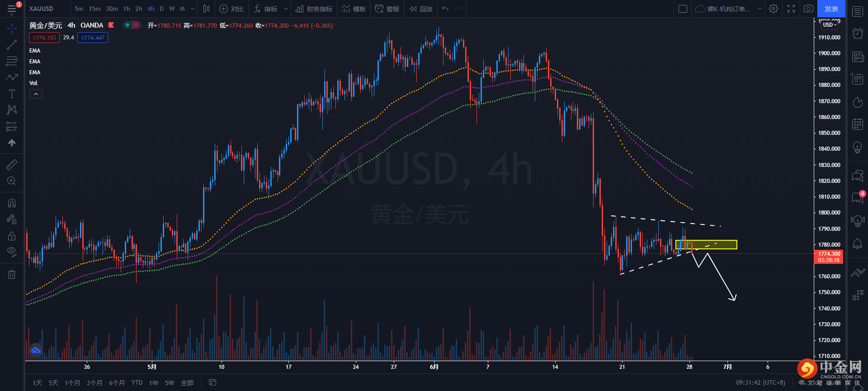Toggle lock all drawing tools
Screen dimensions: 868x391
click(x=12, y=236)
